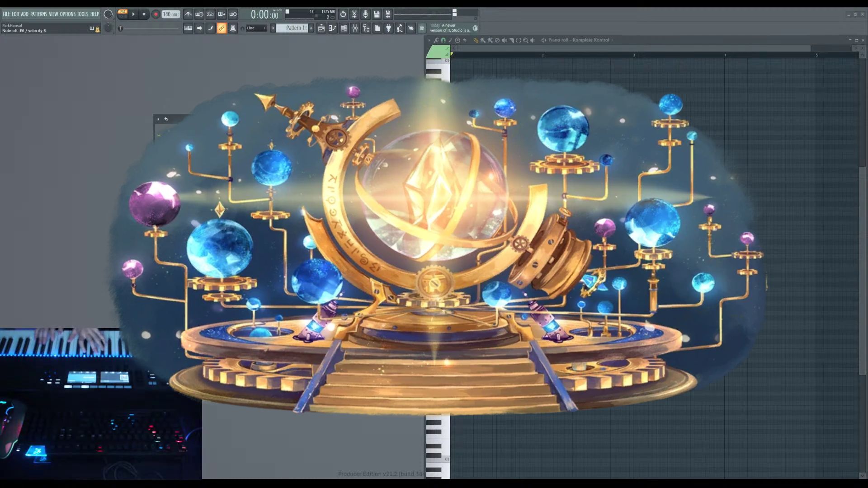Click the Save project floppy icon

tap(377, 14)
